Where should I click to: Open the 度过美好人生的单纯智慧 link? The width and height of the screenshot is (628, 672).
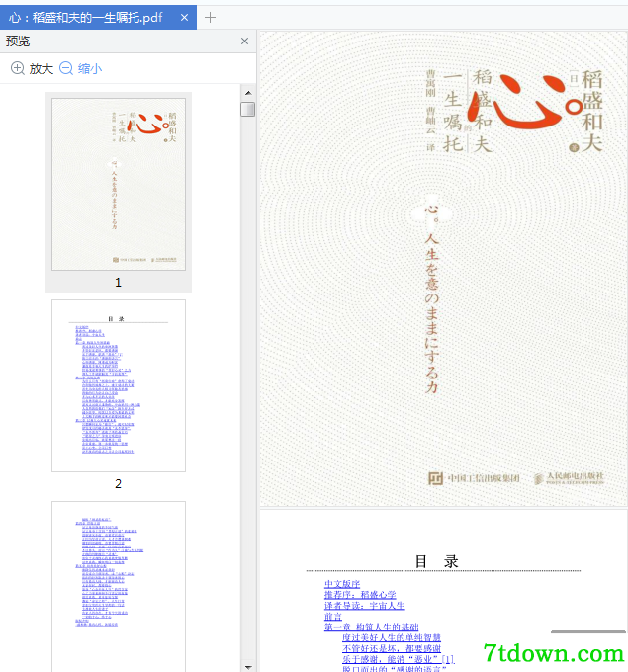click(x=392, y=637)
